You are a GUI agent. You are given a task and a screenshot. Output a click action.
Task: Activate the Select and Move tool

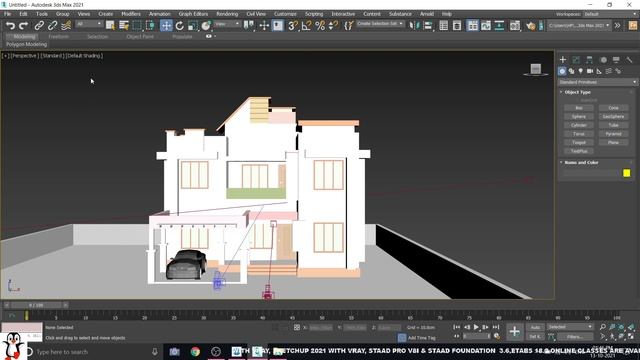tap(166, 26)
